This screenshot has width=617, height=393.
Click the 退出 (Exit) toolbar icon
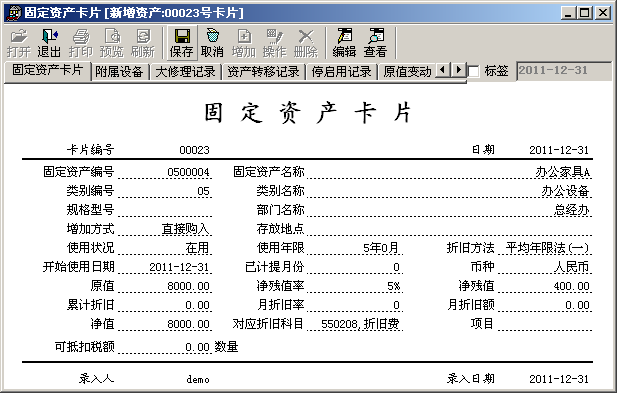pos(49,43)
